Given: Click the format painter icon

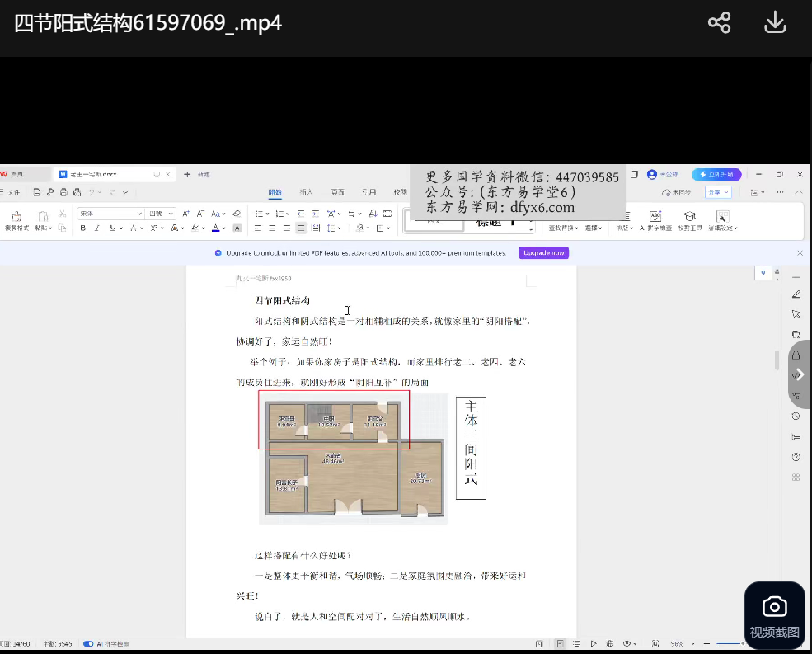Looking at the screenshot, I should [x=16, y=218].
